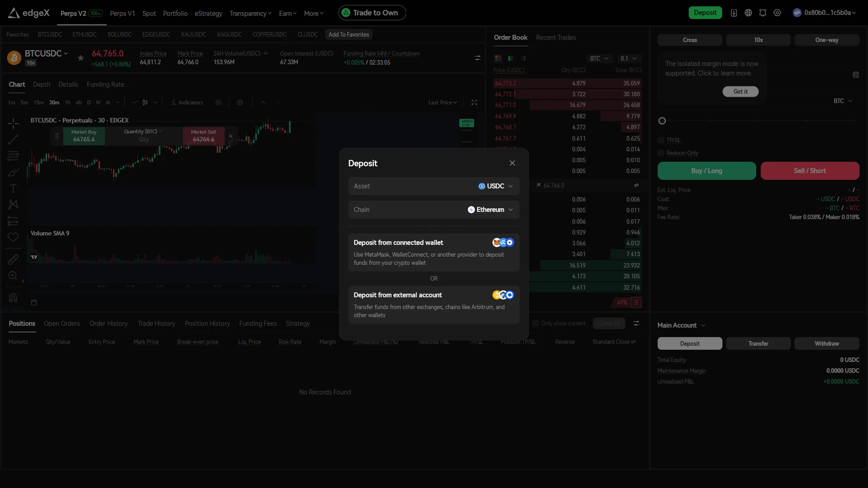Click the Buy / Long button

coord(707,171)
